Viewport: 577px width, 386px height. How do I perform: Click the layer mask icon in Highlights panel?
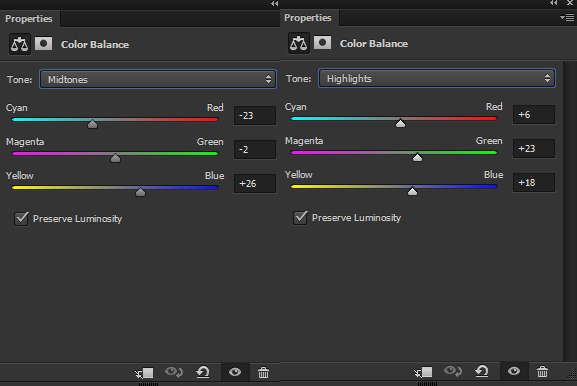(322, 43)
